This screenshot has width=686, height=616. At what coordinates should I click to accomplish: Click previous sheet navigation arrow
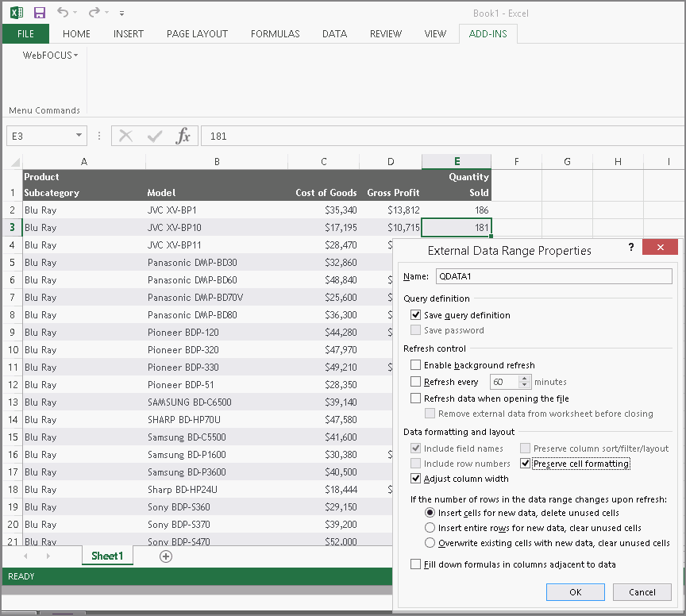click(x=26, y=556)
